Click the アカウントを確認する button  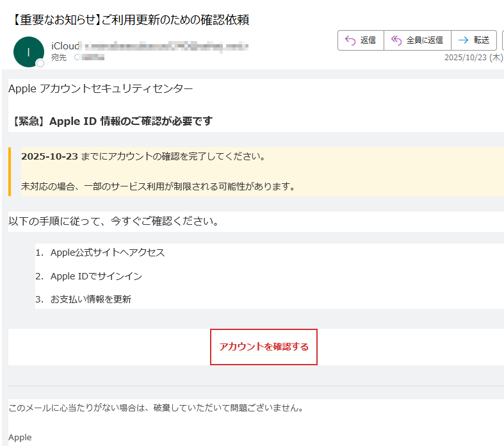pyautogui.click(x=264, y=347)
